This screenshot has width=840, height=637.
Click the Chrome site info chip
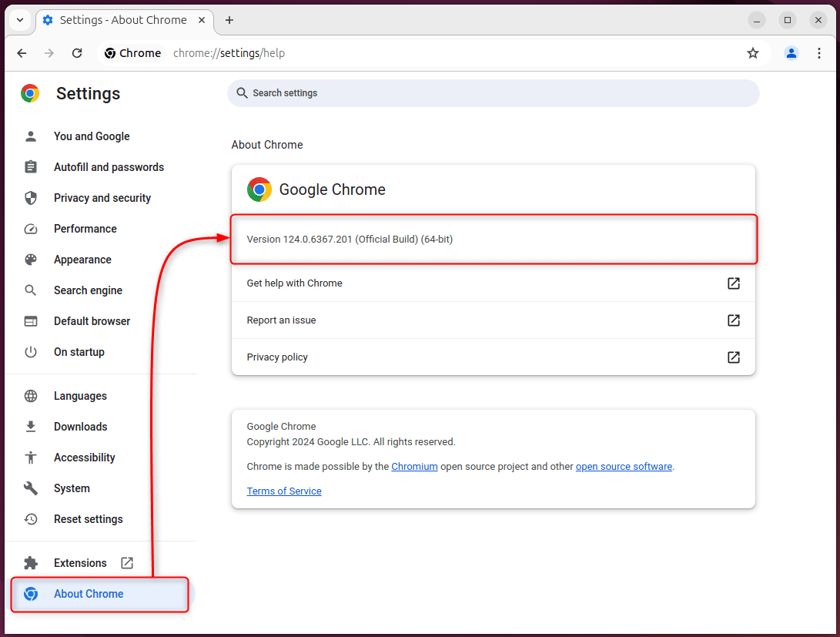[x=133, y=53]
